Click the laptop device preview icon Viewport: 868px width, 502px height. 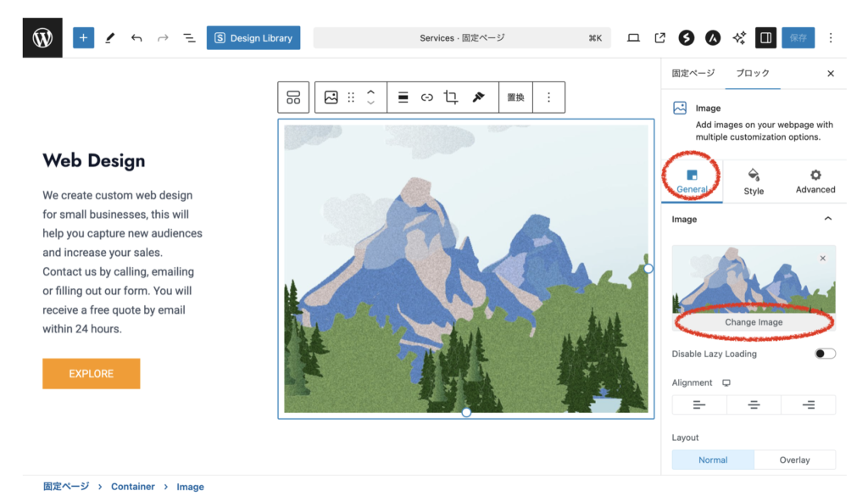pos(633,38)
